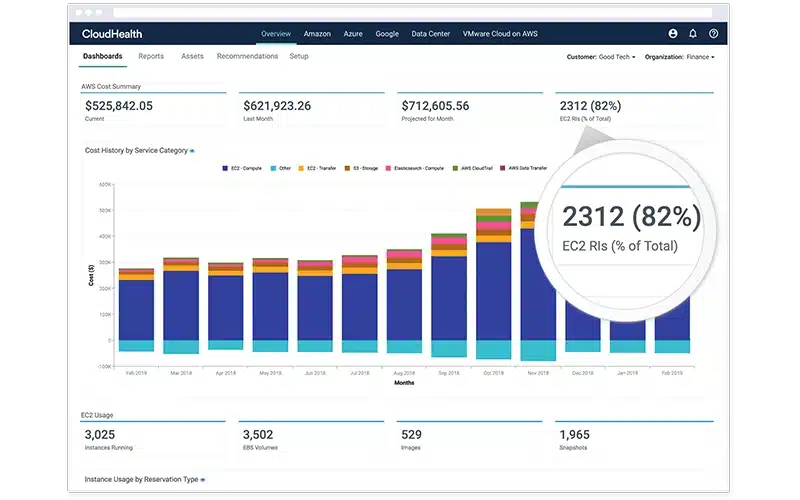The image size is (800, 500).
Task: Click the Mar 2018 axis label
Action: click(x=181, y=373)
